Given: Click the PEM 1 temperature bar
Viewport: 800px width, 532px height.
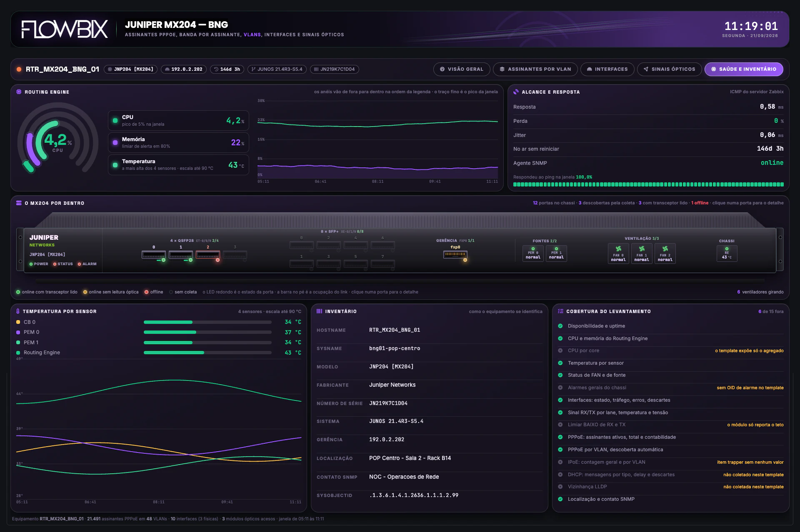Looking at the screenshot, I should [x=207, y=343].
